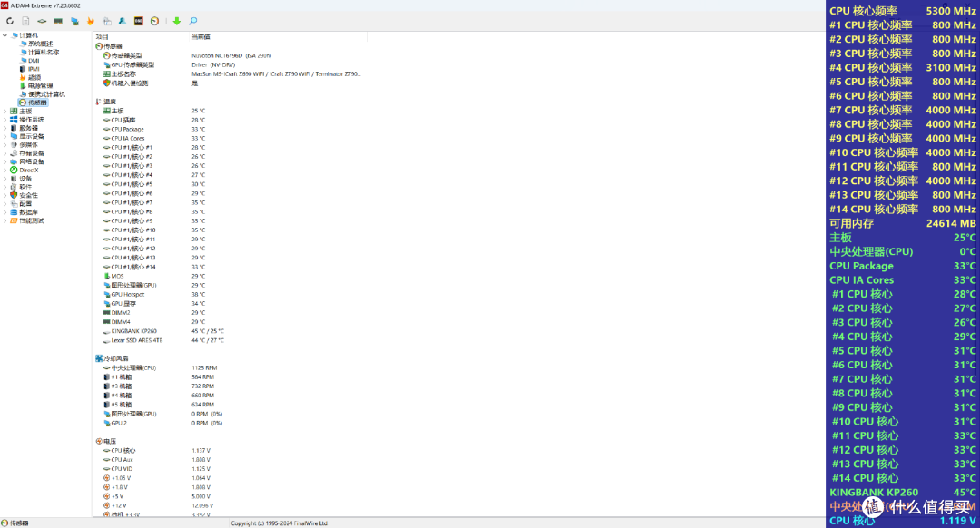
Task: Click CPU 核心频率 5300 MHz in OSD panel
Action: 903,11
